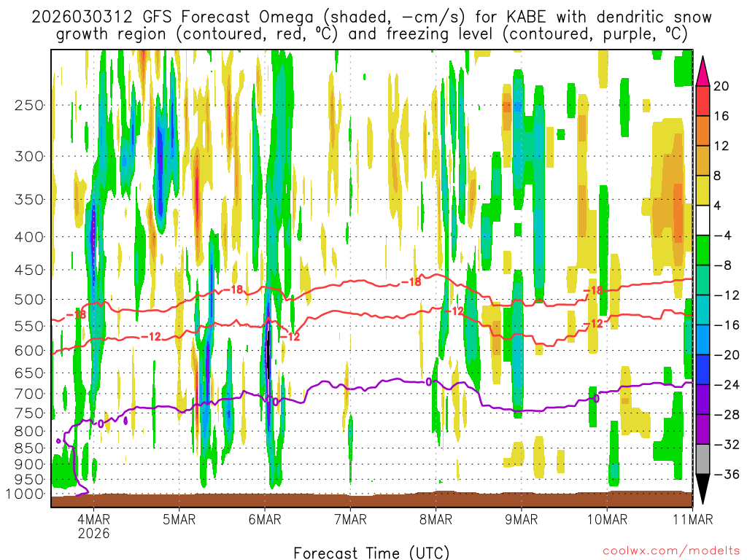
Task: Click the color bar value label -20
Action: click(726, 355)
